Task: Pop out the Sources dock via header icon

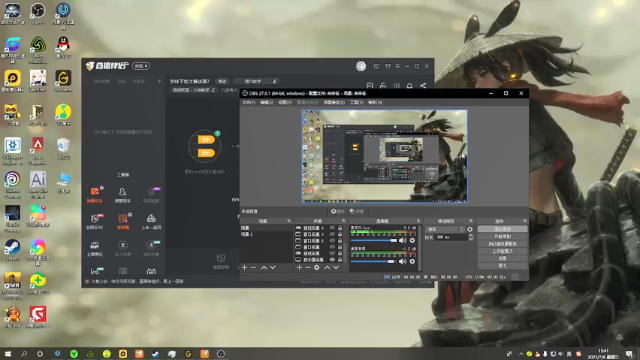Action: tap(344, 221)
